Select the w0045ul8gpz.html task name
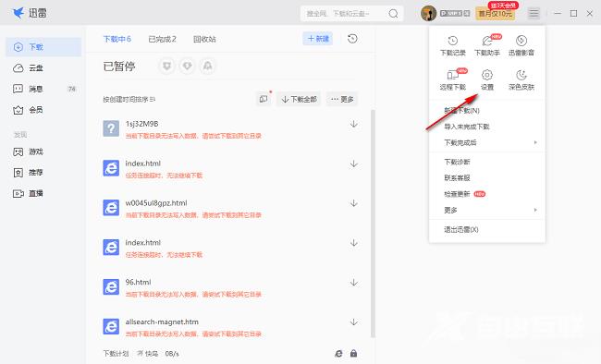This screenshot has height=364, width=601. 156,202
